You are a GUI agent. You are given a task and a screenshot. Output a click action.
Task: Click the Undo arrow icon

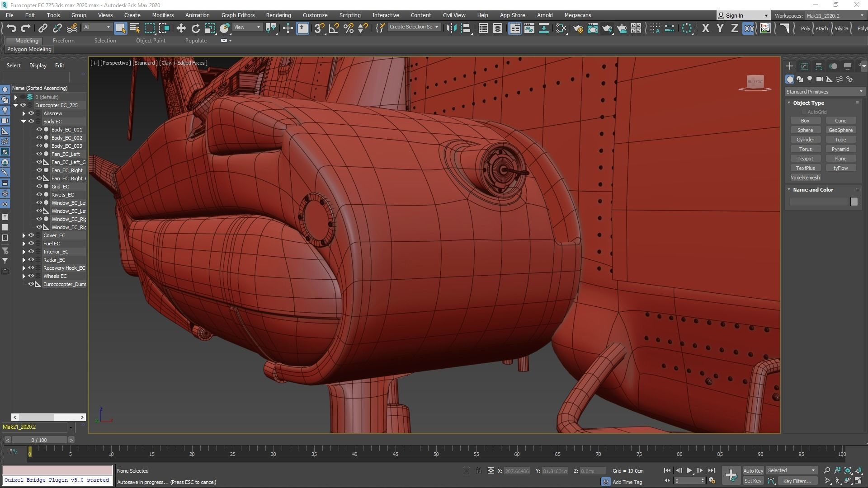click(x=11, y=28)
